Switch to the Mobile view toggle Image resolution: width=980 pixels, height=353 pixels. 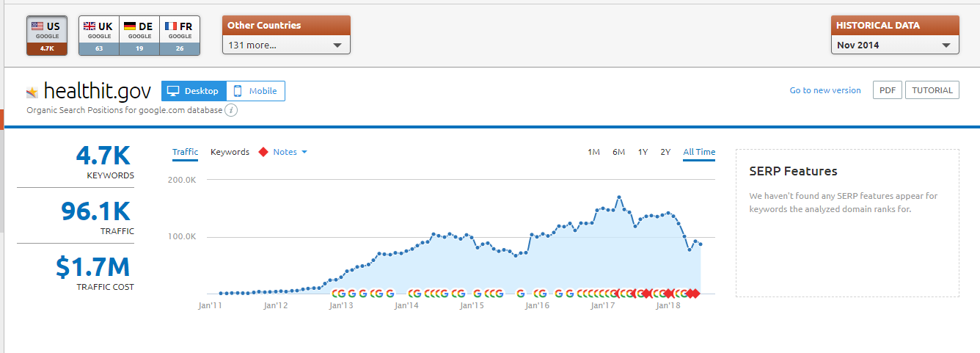[x=255, y=91]
